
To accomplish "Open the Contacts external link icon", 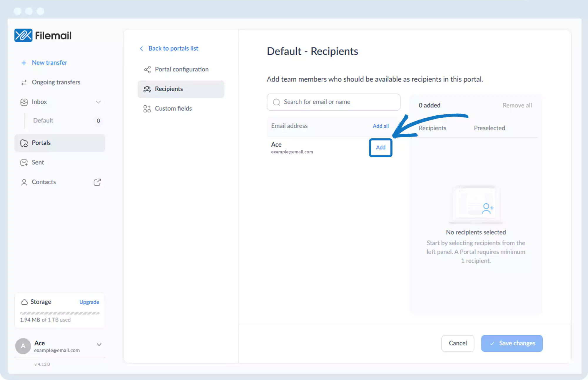I will pyautogui.click(x=97, y=182).
